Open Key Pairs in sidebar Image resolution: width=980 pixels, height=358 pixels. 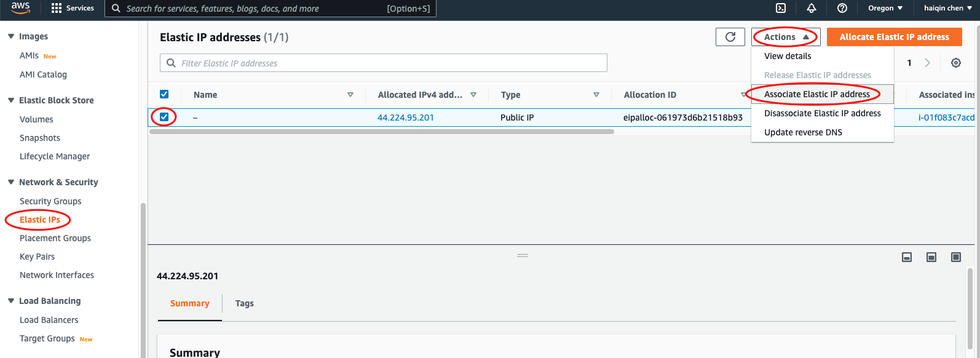pos(37,257)
